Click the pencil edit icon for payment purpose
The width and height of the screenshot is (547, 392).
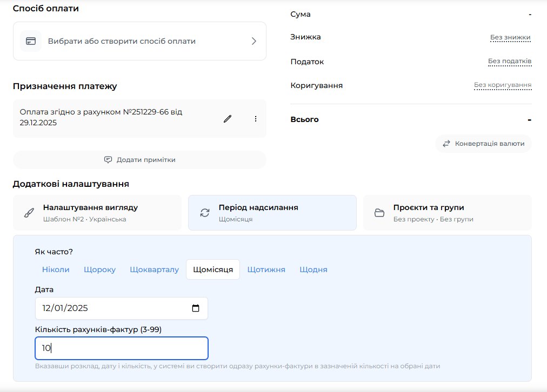[228, 119]
